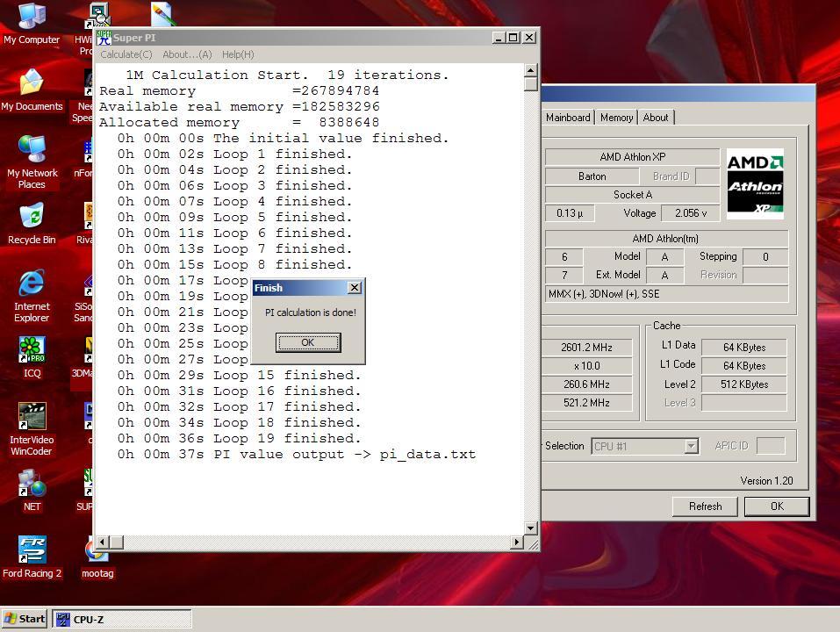Click the 2601.2 MHz clock value
Image resolution: width=840 pixels, height=632 pixels.
(x=586, y=347)
